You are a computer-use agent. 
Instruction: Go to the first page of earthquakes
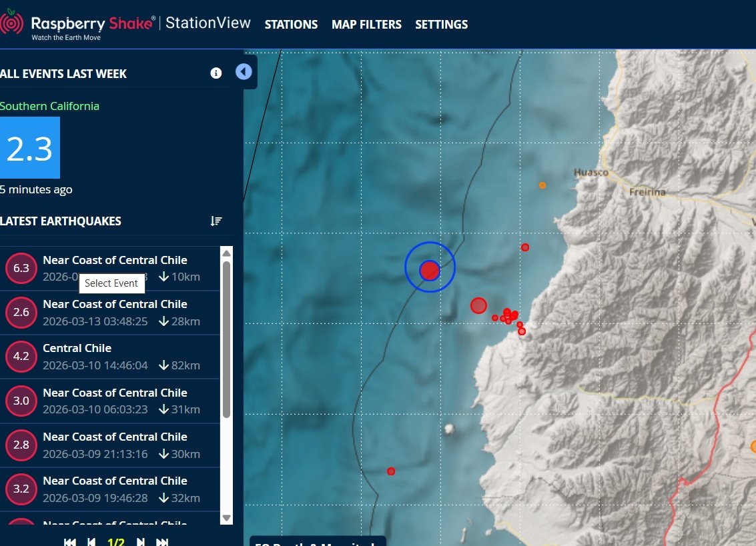tap(69, 541)
